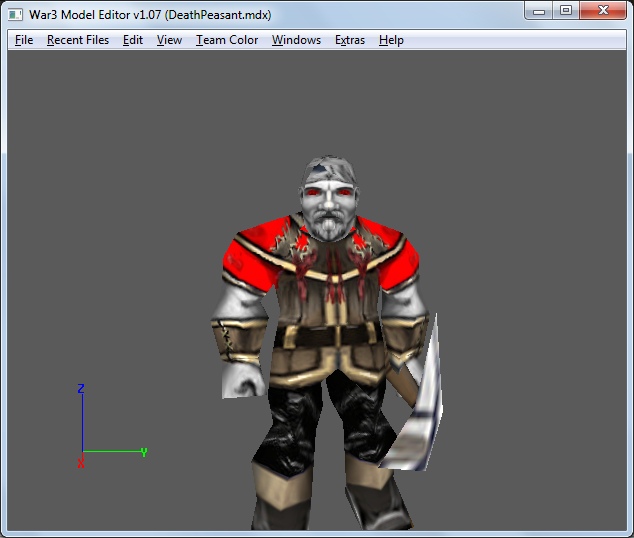The image size is (634, 538).
Task: Open the Recent Files menu
Action: [x=78, y=40]
